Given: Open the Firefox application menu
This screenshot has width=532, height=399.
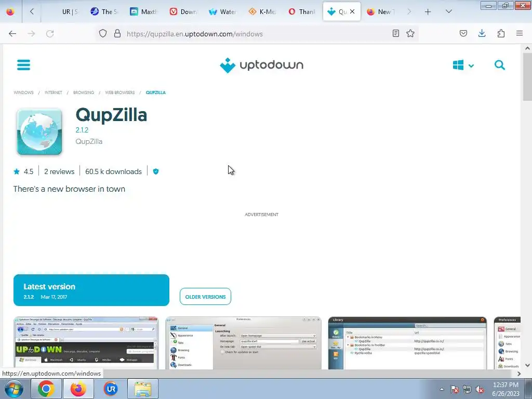Looking at the screenshot, I should 520,33.
